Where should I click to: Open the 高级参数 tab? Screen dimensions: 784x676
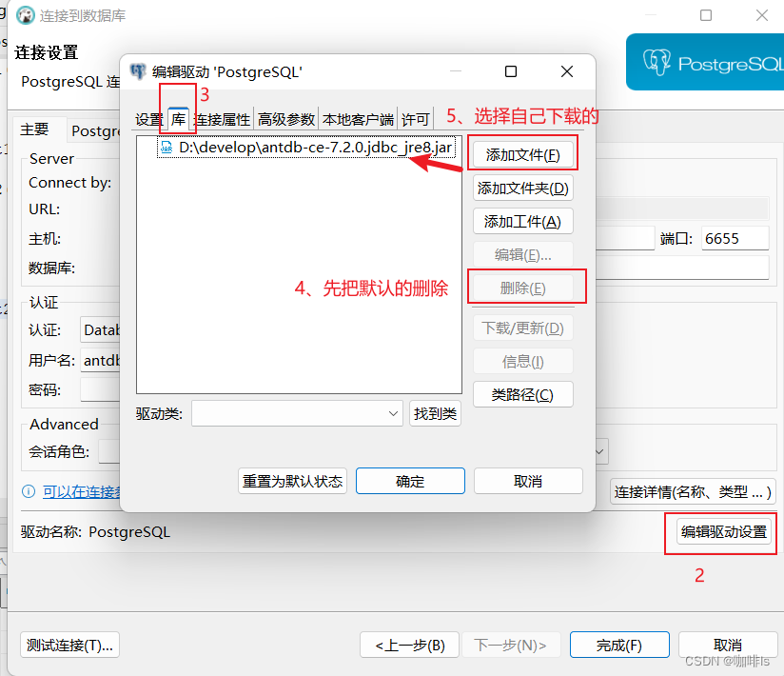(x=286, y=120)
